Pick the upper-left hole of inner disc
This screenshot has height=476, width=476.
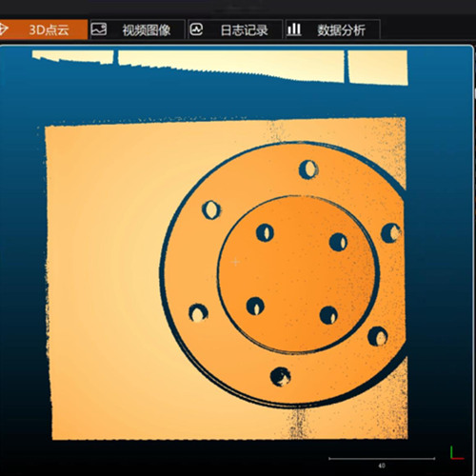[x=265, y=232]
